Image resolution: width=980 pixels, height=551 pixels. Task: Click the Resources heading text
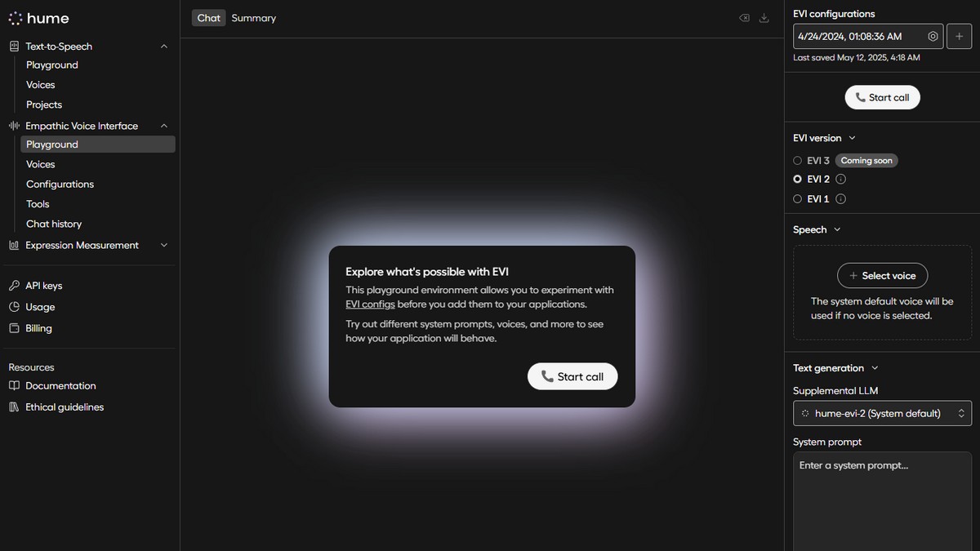click(x=32, y=367)
